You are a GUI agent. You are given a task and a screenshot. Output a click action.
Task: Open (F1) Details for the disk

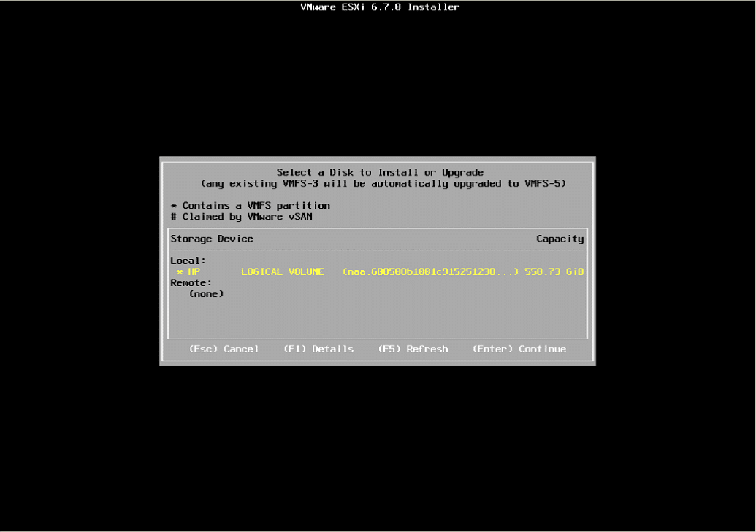coord(318,349)
